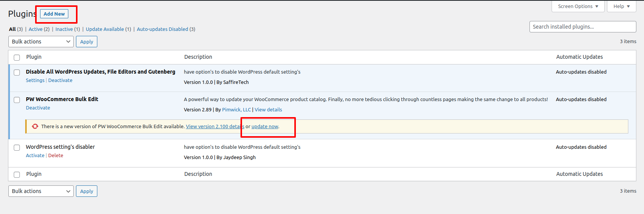Check the select-all checkbox in table header
Viewport: 644px width, 214px height.
[17, 58]
